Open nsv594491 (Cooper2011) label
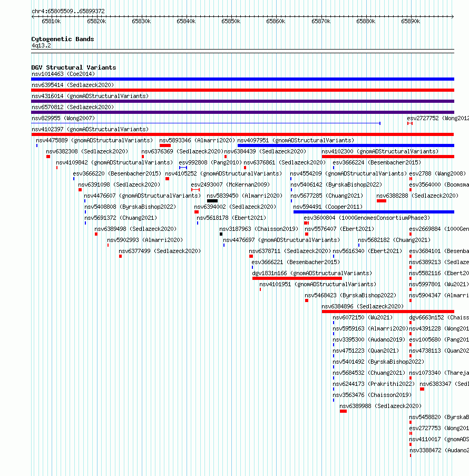 point(328,207)
